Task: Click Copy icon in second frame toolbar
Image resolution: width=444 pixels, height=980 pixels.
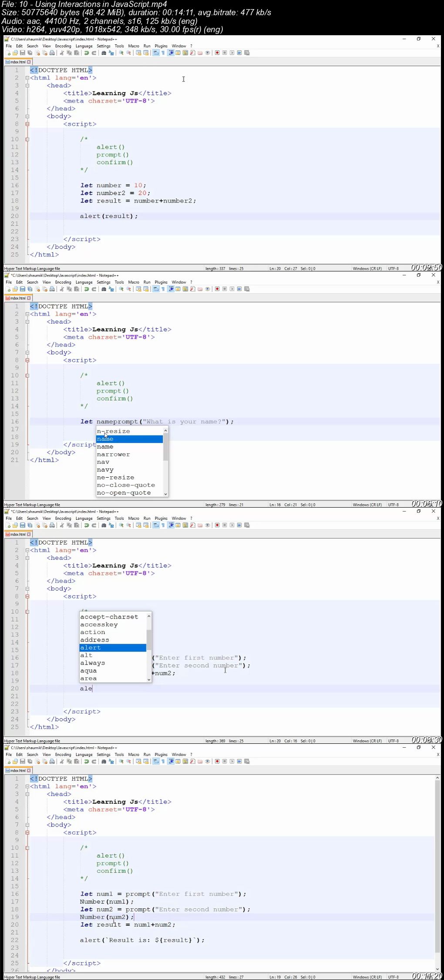Action: coord(69,289)
